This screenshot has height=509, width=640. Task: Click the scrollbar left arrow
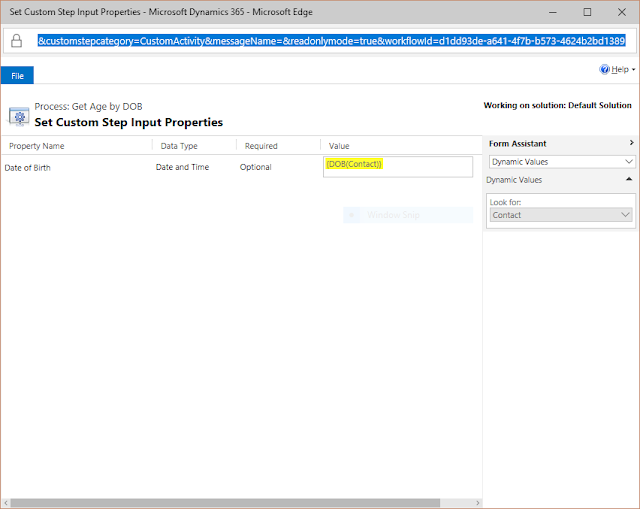[5, 503]
